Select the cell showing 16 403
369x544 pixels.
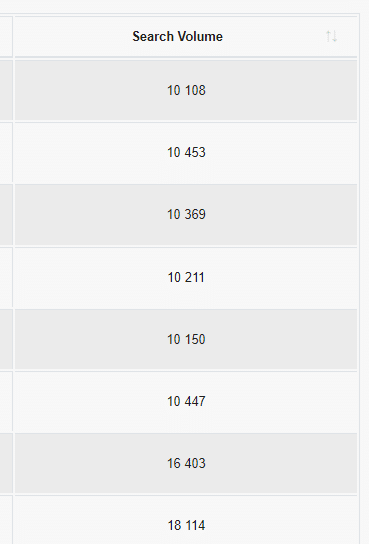pos(186,464)
